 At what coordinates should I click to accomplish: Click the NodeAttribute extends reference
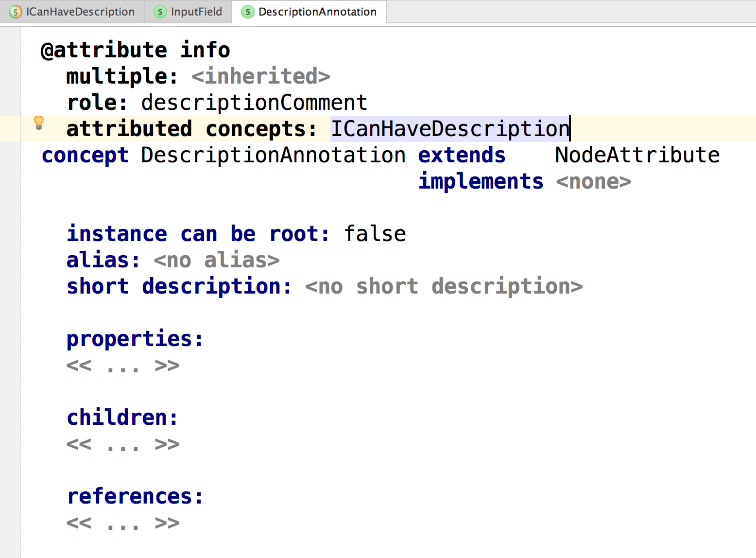coord(636,155)
